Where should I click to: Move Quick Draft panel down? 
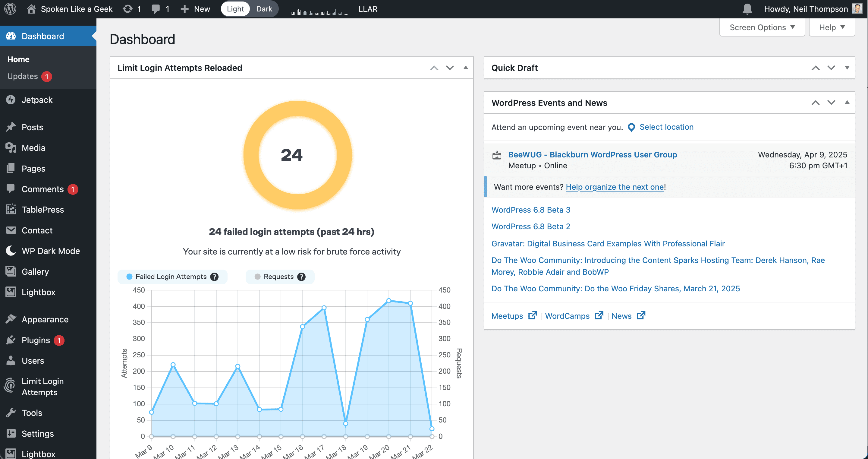tap(831, 68)
